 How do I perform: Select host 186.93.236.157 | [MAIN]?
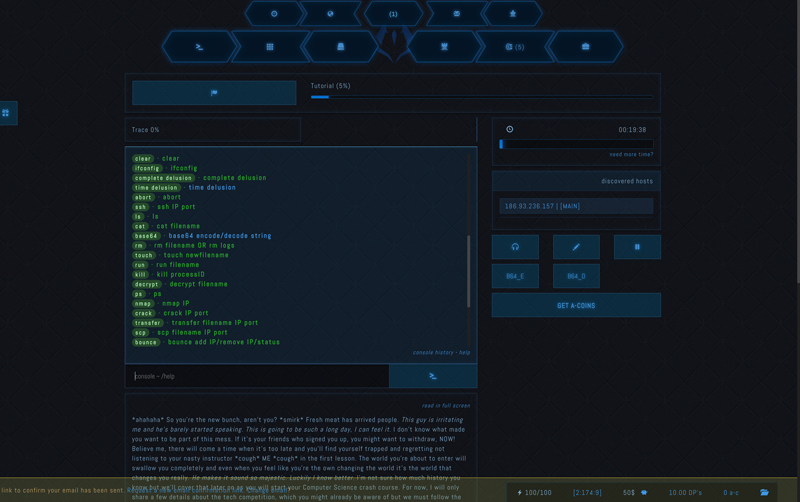576,206
